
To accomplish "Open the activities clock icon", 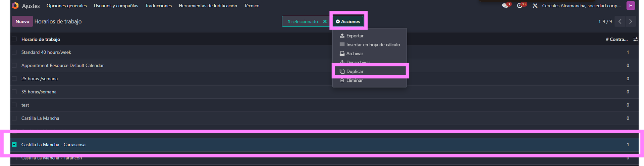I will [520, 6].
